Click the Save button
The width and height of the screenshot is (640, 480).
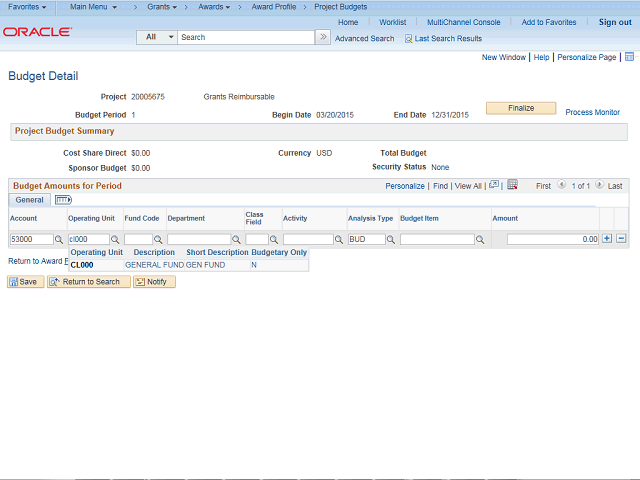pyautogui.click(x=25, y=282)
